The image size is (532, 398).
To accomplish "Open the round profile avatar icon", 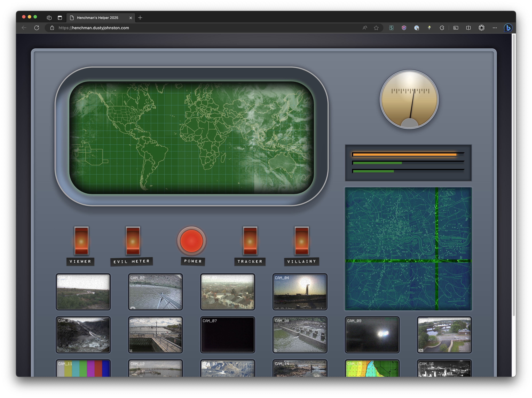I will point(481,28).
